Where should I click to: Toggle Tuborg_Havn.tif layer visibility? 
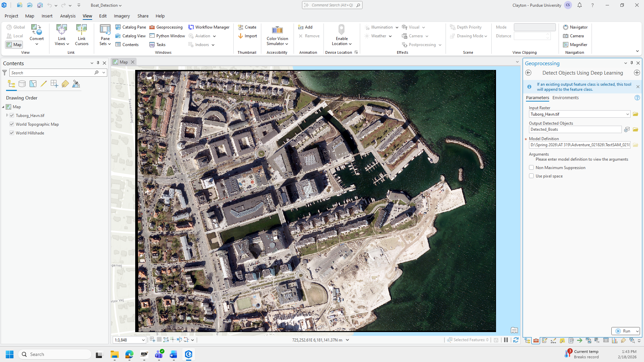pyautogui.click(x=12, y=116)
